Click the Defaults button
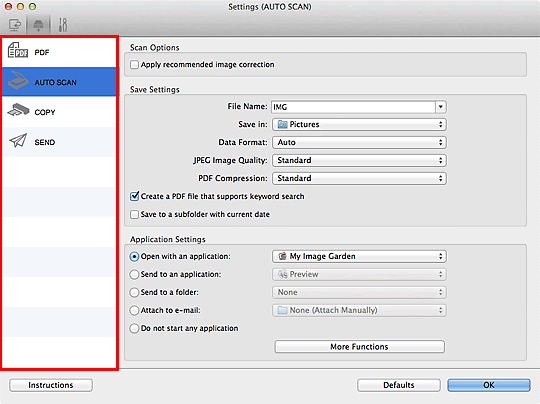The image size is (540, 404). tap(399, 385)
